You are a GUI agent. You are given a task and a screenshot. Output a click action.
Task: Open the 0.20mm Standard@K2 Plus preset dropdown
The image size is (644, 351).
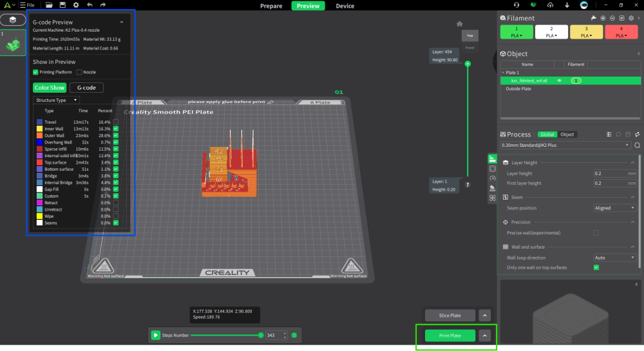coord(565,146)
